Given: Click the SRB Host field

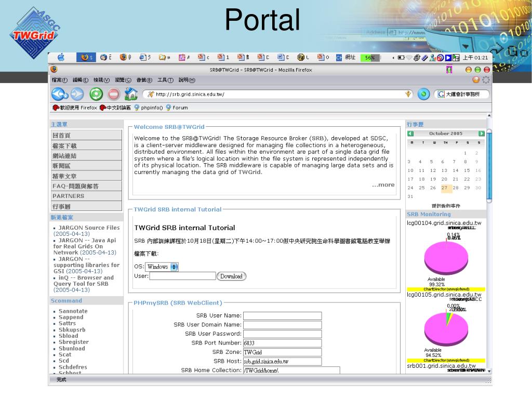Looking at the screenshot, I should pos(282,362).
